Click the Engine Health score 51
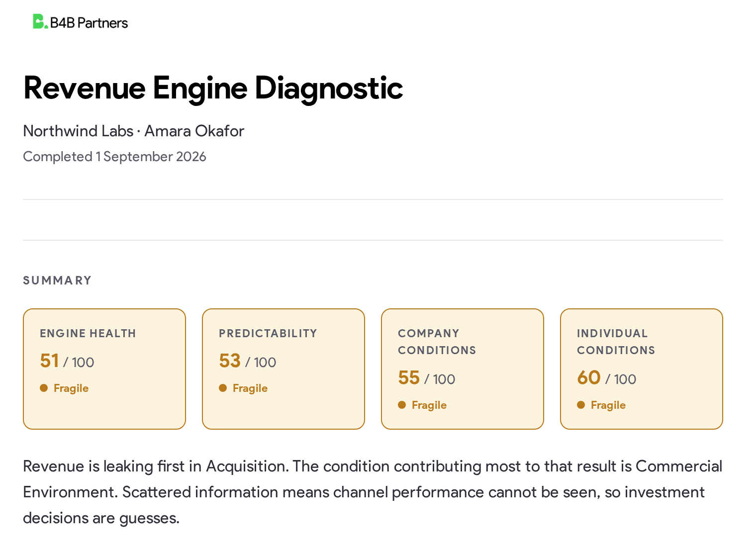This screenshot has width=756, height=557. 49,361
